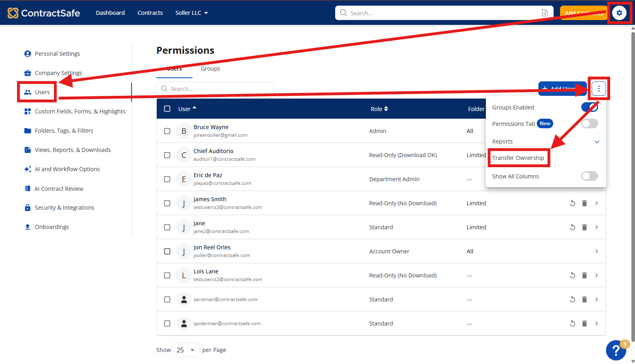Click the reset icon for Jane
Image resolution: width=635 pixels, height=364 pixels.
(x=572, y=227)
